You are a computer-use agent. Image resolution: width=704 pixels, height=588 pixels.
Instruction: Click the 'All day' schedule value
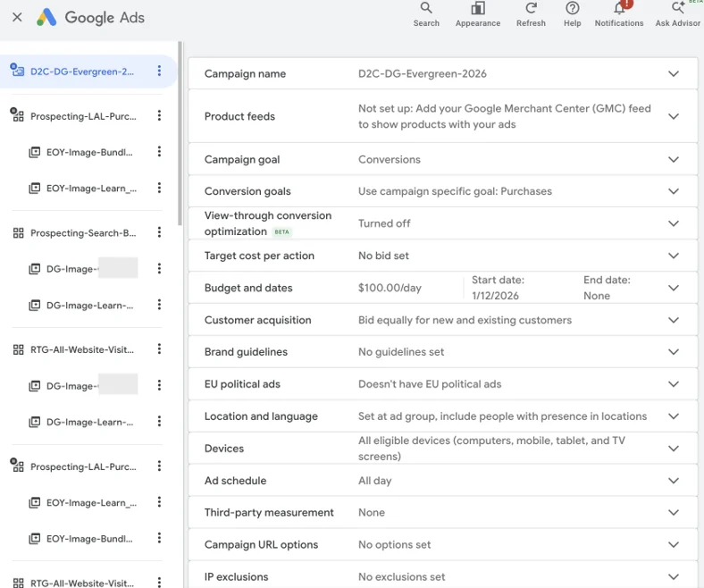click(x=375, y=481)
